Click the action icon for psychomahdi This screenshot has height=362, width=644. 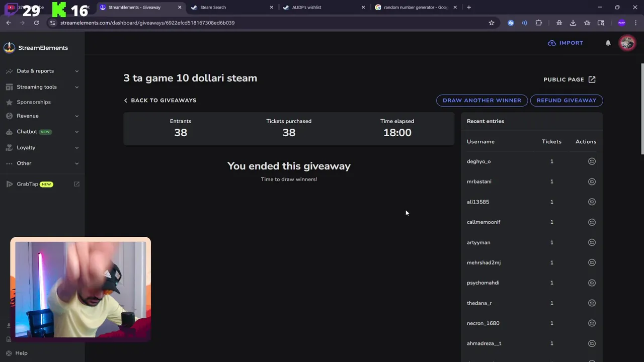pyautogui.click(x=592, y=283)
